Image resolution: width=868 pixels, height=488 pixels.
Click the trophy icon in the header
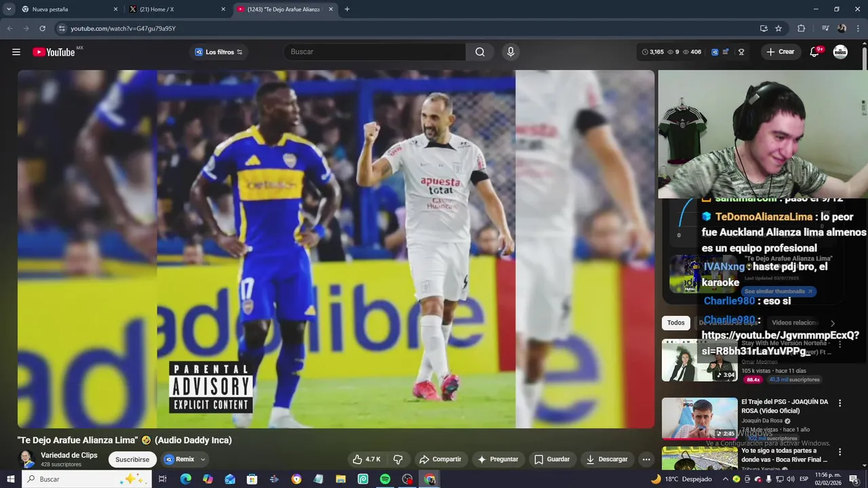[x=741, y=52]
